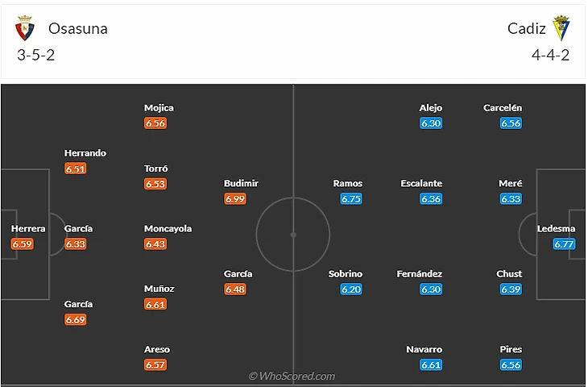Select the Osasuna team name
Screen dimensions: 588x387
coord(77,29)
